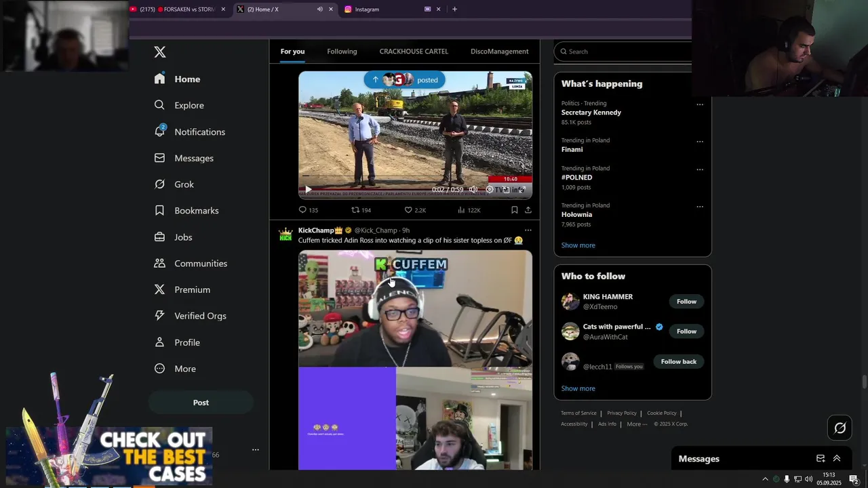
Task: Open a new browser tab
Action: click(x=454, y=9)
